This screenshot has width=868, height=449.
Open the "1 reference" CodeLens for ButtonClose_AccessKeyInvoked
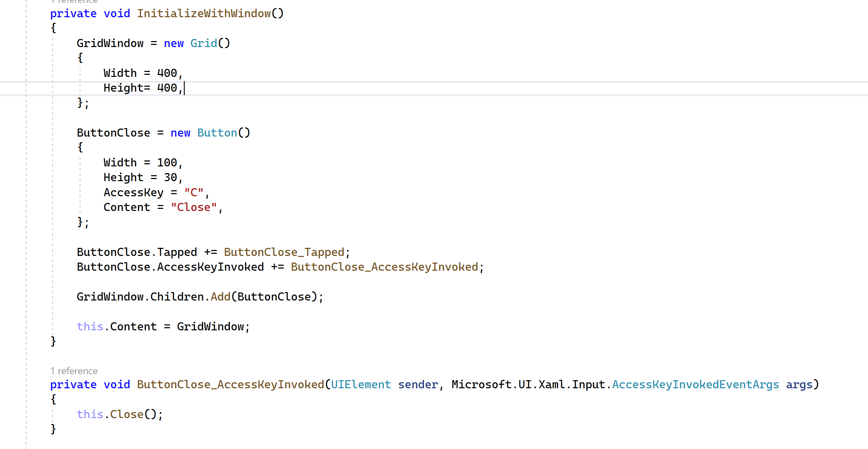[74, 370]
